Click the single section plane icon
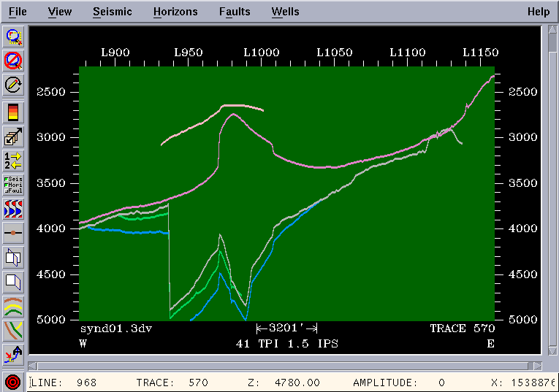The height and width of the screenshot is (392, 559). pos(14,282)
